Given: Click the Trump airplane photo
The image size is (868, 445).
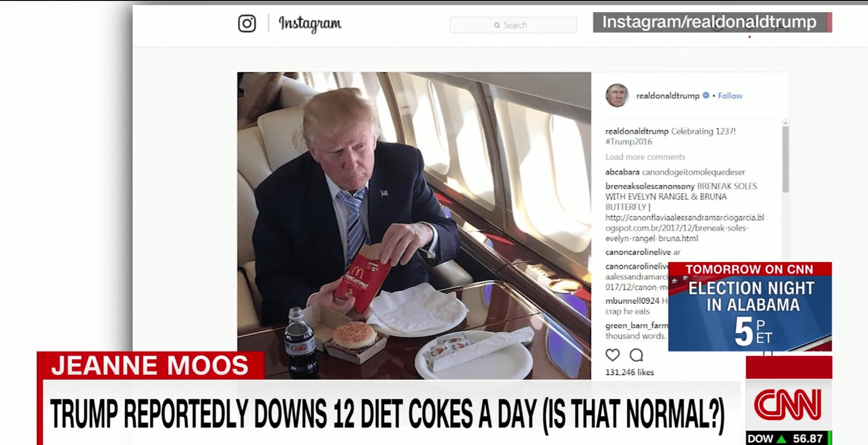Looking at the screenshot, I should (414, 225).
